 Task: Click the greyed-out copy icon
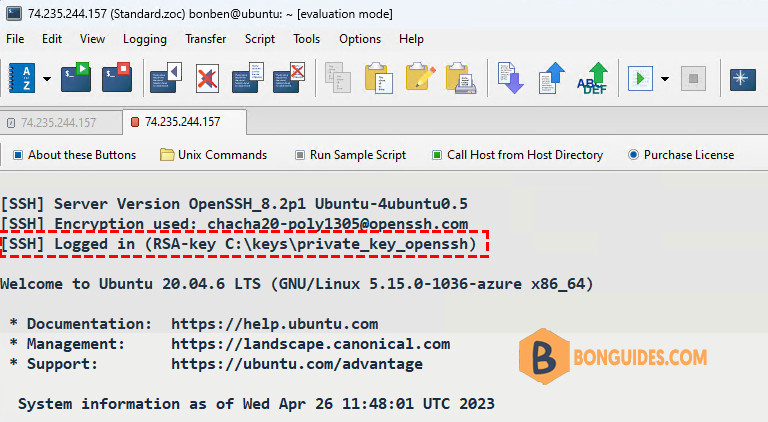[x=338, y=77]
